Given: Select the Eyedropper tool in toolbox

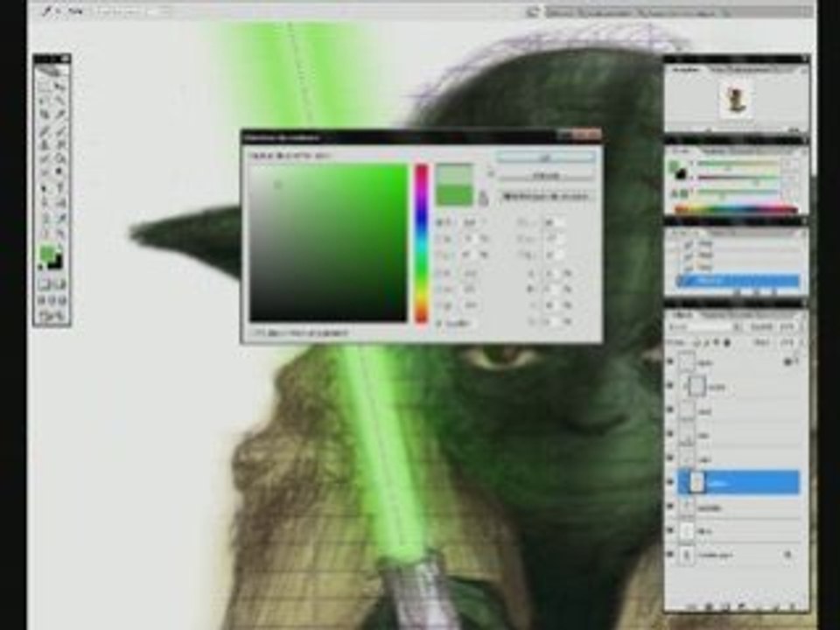Looking at the screenshot, I should (x=59, y=218).
